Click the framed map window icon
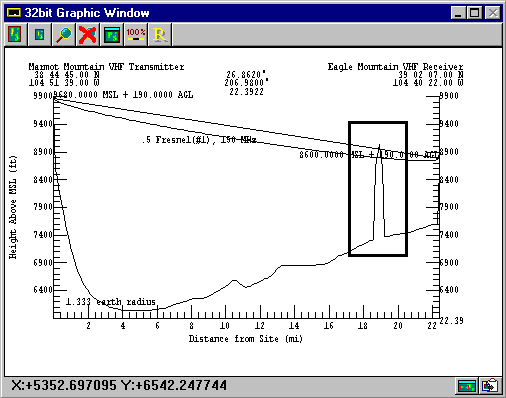The height and width of the screenshot is (398, 506). point(112,34)
